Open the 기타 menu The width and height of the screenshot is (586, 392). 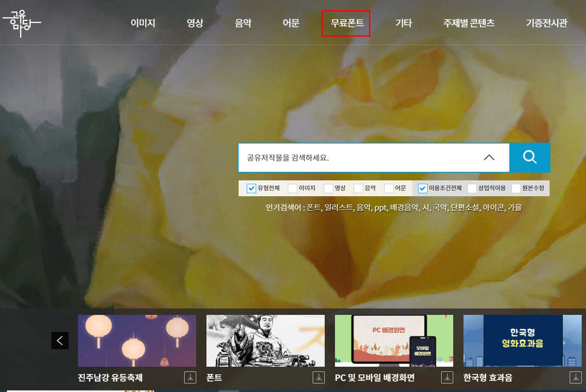pos(404,23)
